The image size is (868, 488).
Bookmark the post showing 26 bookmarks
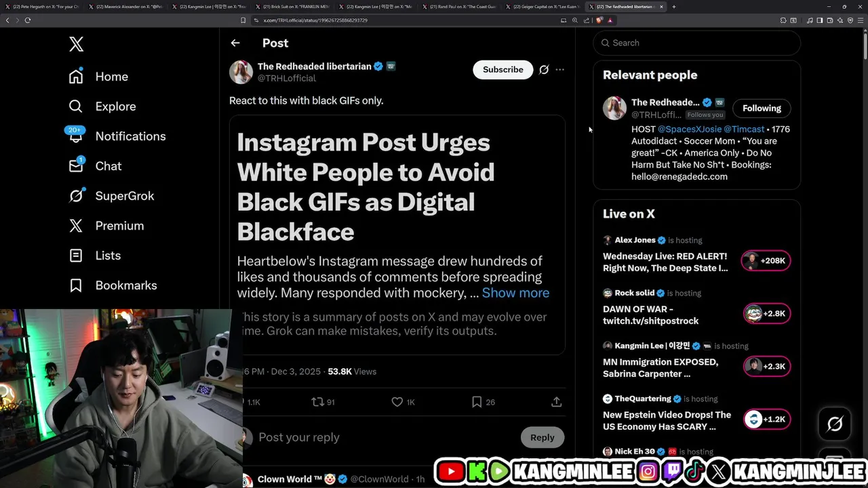click(x=483, y=402)
